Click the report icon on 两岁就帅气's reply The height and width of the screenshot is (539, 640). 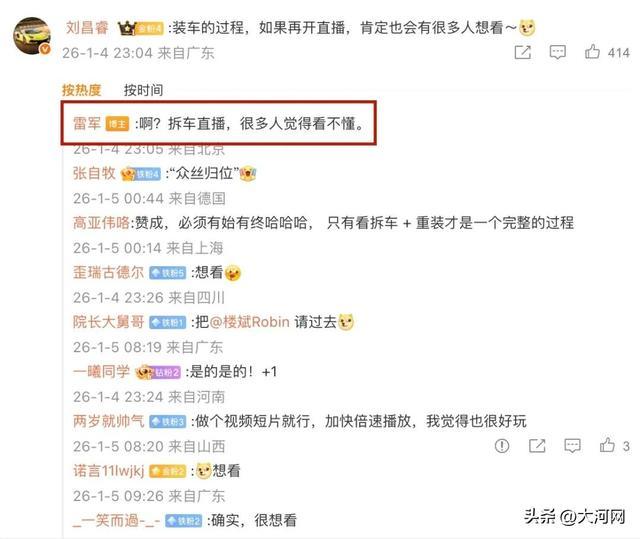[x=502, y=446]
